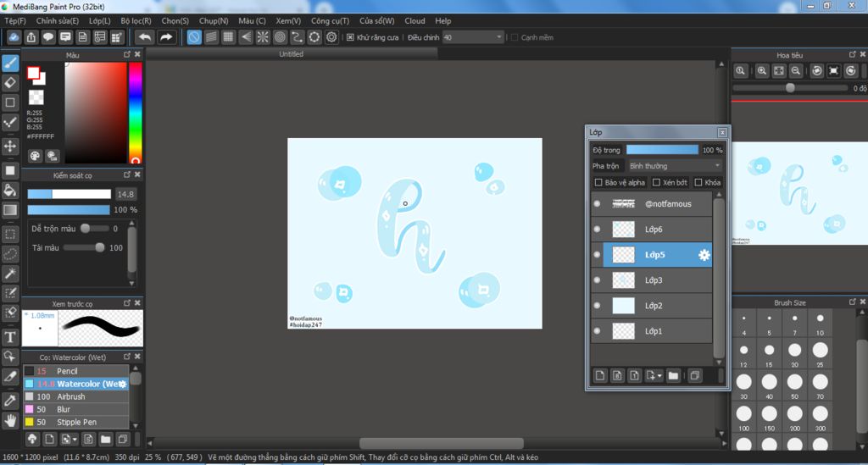Enable radial snap guide
This screenshot has height=465, width=868.
263,37
